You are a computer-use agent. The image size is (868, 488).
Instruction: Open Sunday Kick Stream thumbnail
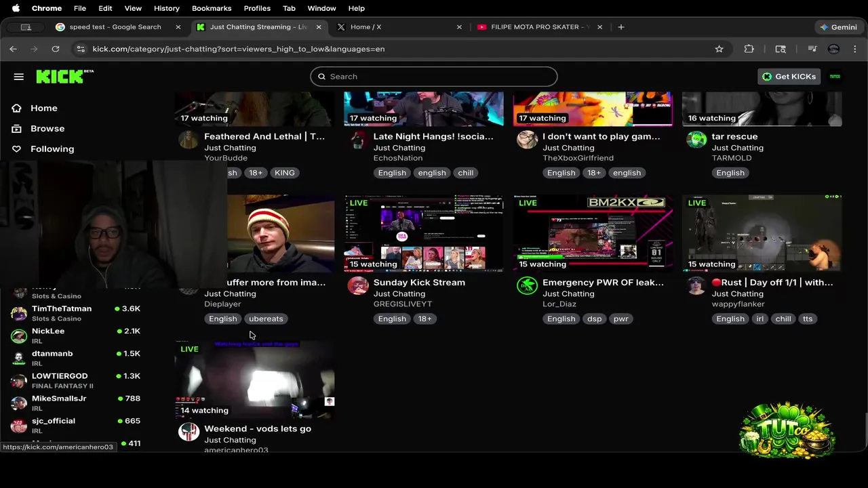point(424,233)
